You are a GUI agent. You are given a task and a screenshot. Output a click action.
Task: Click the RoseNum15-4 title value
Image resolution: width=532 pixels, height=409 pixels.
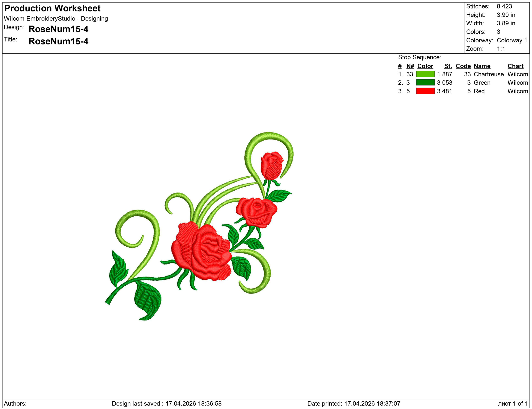[x=58, y=41]
